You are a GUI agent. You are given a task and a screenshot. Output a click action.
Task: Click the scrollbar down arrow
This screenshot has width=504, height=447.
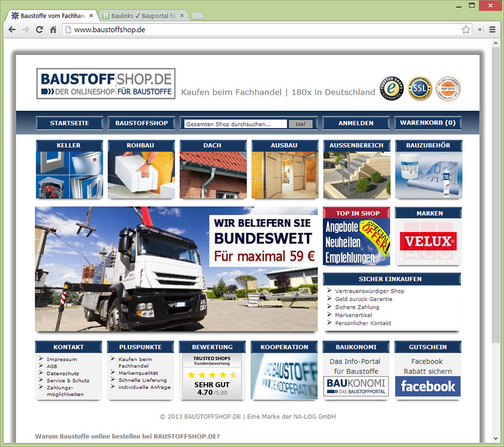click(496, 439)
